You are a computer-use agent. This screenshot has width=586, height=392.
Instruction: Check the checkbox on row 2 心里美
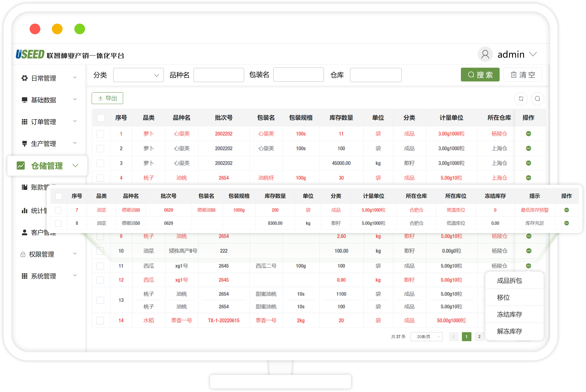(101, 148)
